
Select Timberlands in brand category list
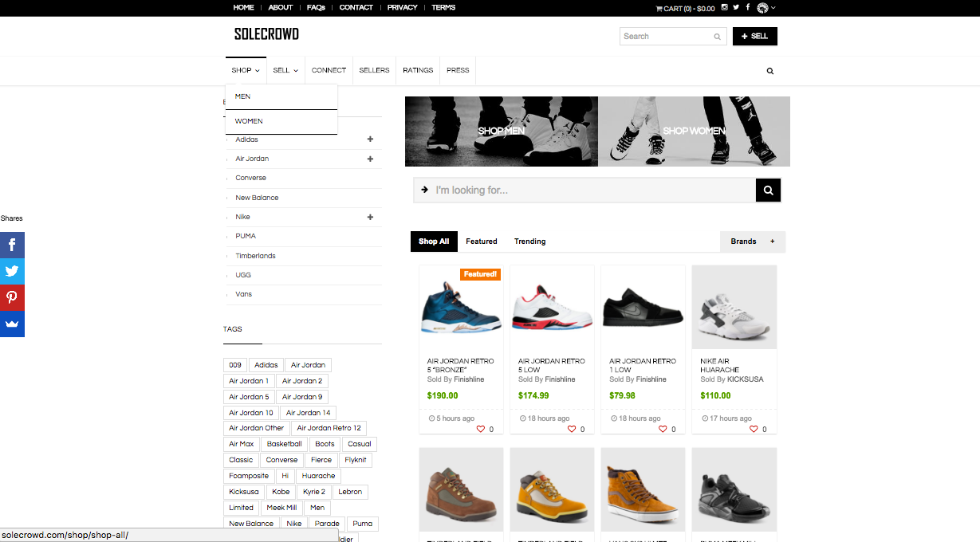(255, 256)
